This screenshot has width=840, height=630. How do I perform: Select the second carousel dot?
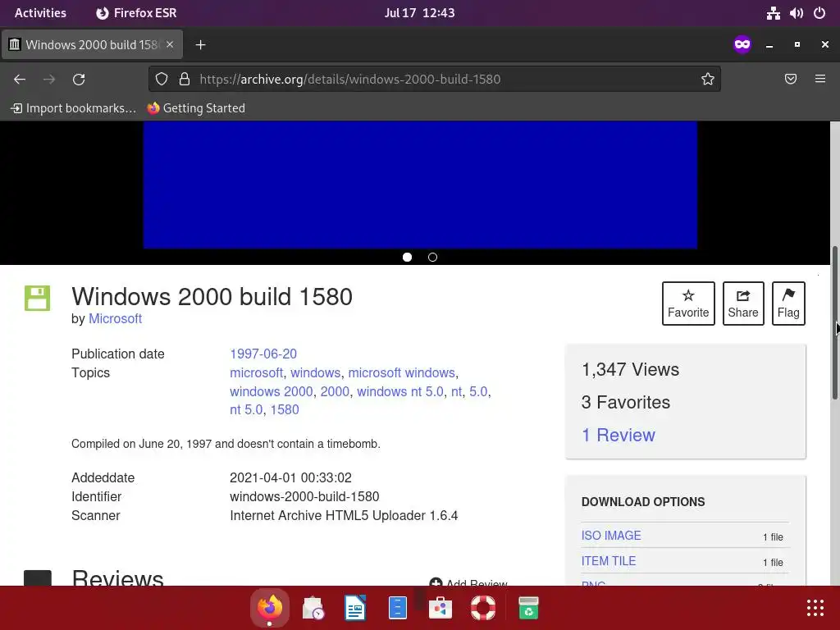click(433, 257)
